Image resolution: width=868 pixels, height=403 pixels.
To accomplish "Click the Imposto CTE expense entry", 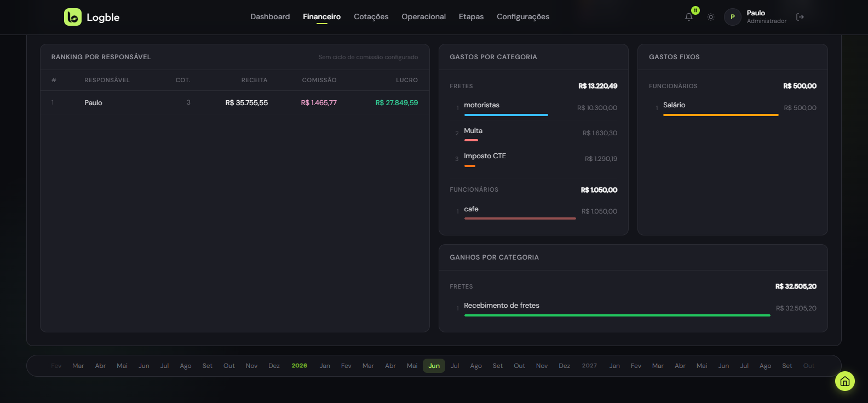I will [x=533, y=159].
